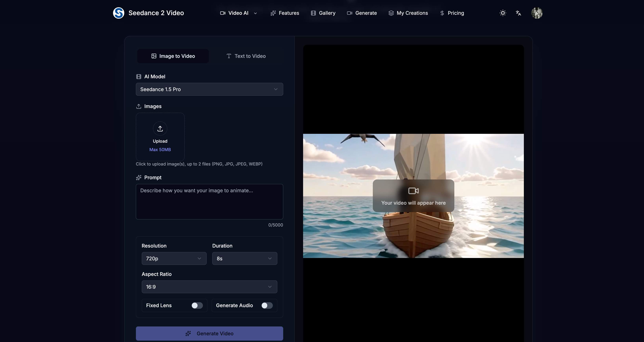This screenshot has height=342, width=644.
Task: Select the Image to Video tab
Action: click(x=173, y=56)
